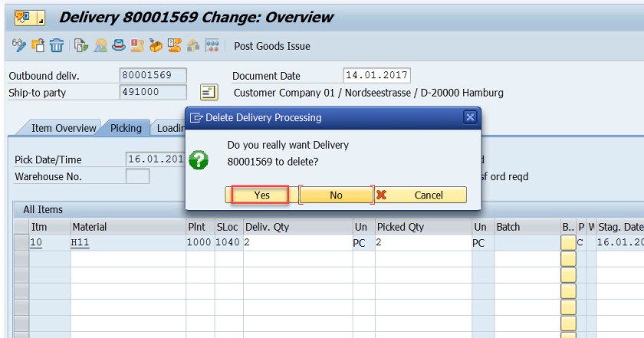
Task: Cancel the Delete Delivery Processing dialog
Action: (x=421, y=195)
